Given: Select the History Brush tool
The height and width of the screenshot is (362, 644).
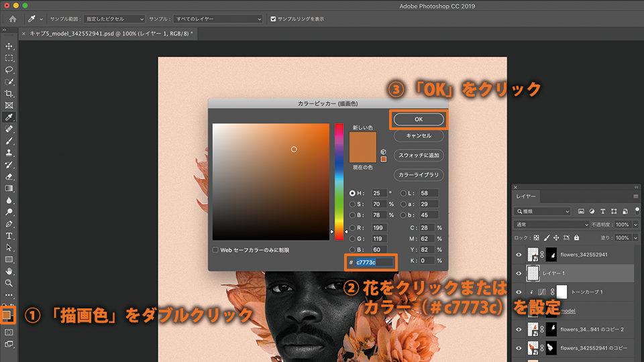Looking at the screenshot, I should [9, 165].
